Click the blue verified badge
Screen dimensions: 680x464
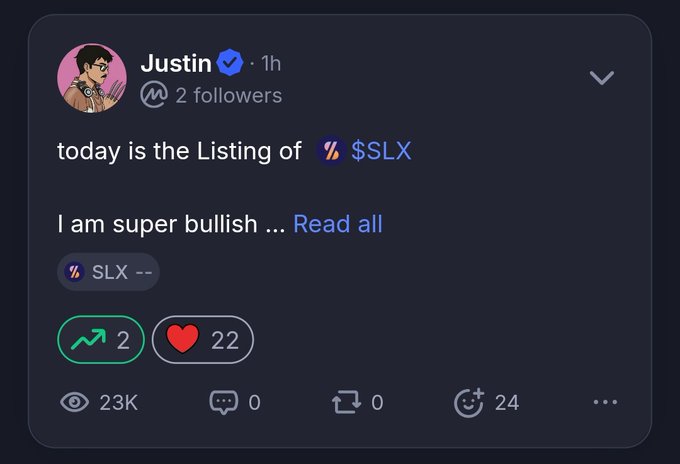pos(229,63)
